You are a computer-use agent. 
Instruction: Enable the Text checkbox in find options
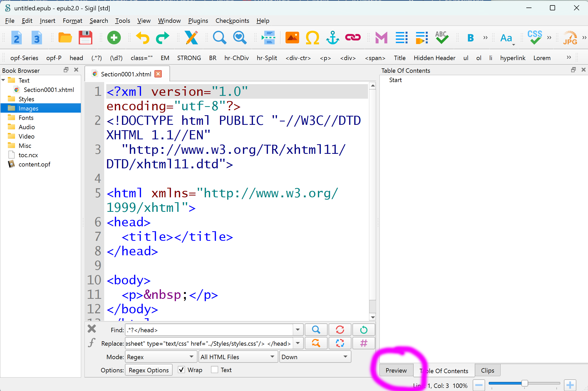pyautogui.click(x=215, y=370)
